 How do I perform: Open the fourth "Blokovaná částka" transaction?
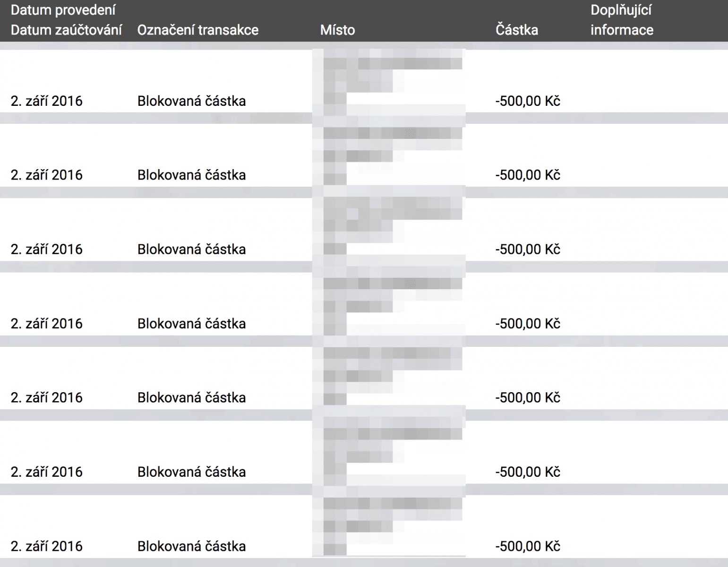(x=191, y=324)
